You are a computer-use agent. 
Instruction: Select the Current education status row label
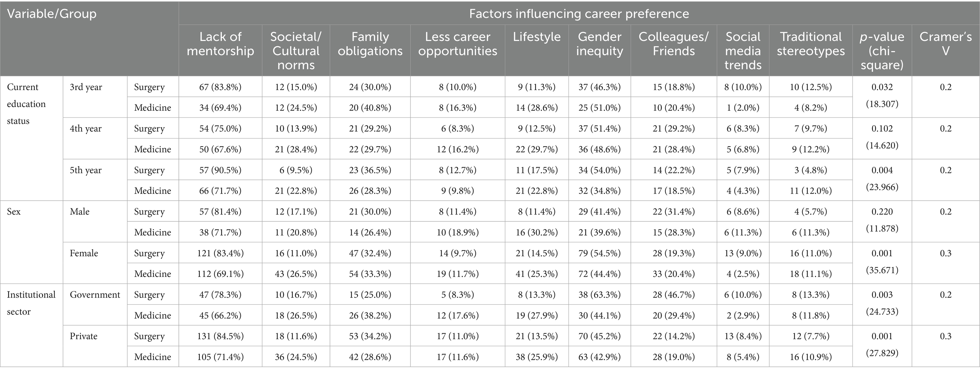coord(26,104)
